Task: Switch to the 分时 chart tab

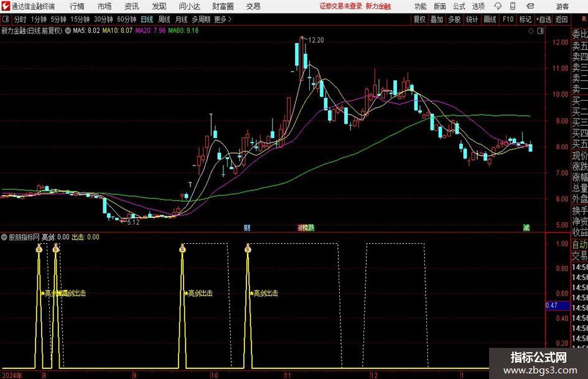Action: click(21, 19)
